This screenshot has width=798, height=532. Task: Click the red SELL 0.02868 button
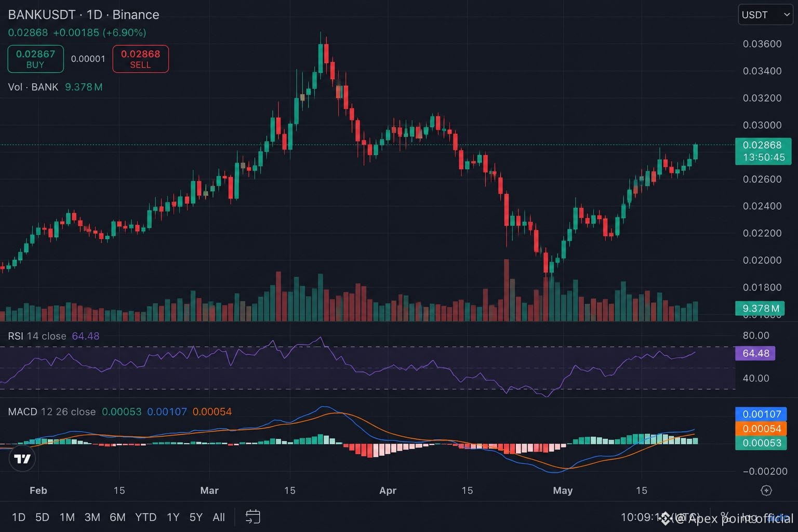click(x=140, y=59)
